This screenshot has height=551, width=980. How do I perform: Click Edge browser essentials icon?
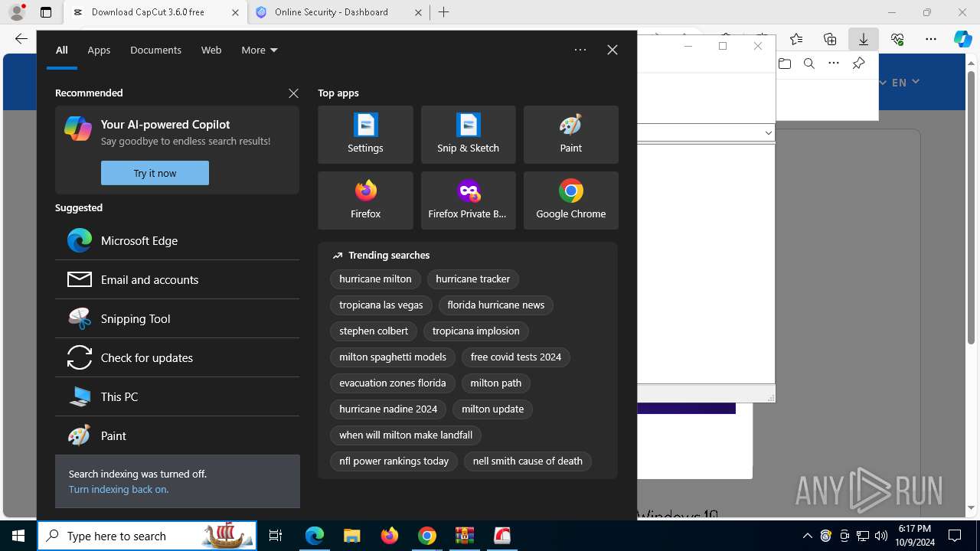[x=897, y=39]
